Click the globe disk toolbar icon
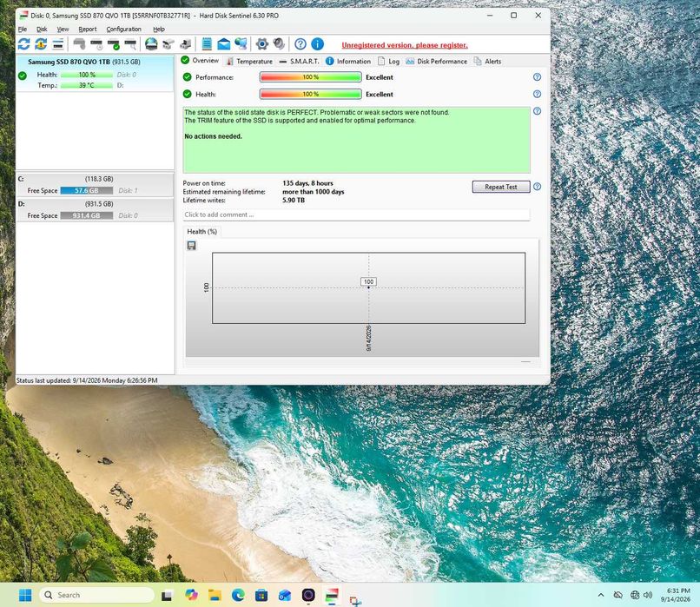The width and height of the screenshot is (700, 607). 151,43
